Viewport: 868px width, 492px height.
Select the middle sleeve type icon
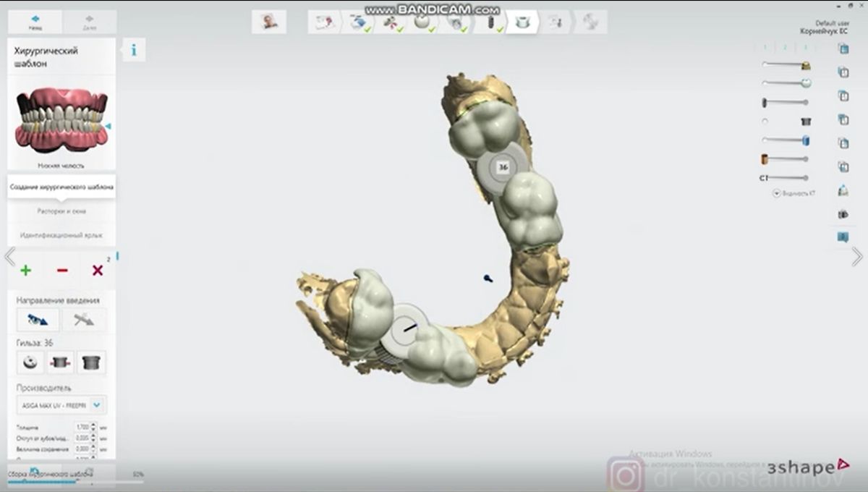(x=61, y=362)
